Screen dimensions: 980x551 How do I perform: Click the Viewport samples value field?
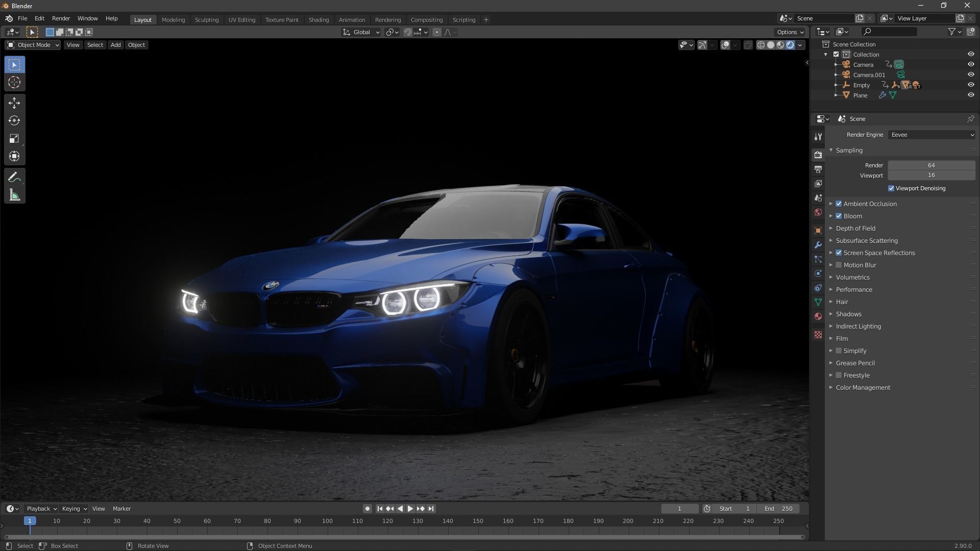click(932, 175)
